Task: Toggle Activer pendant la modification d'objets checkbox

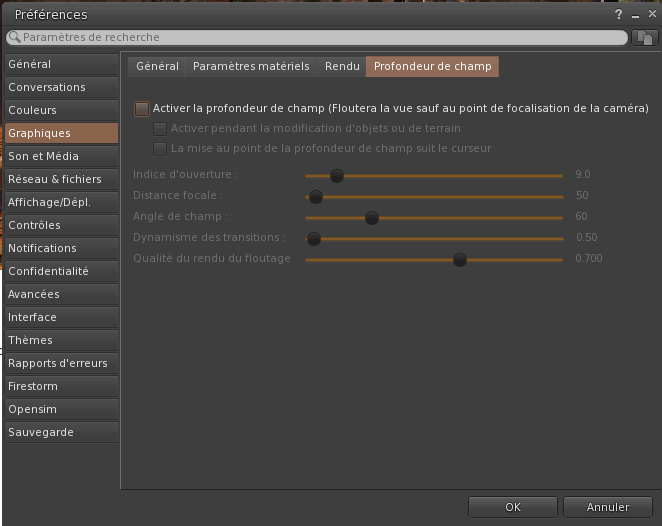Action: tap(160, 128)
